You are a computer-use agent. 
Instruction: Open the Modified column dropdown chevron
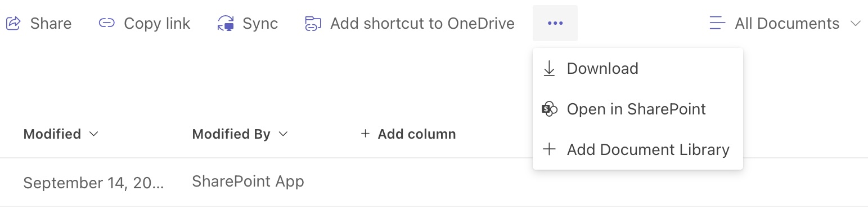pos(94,134)
